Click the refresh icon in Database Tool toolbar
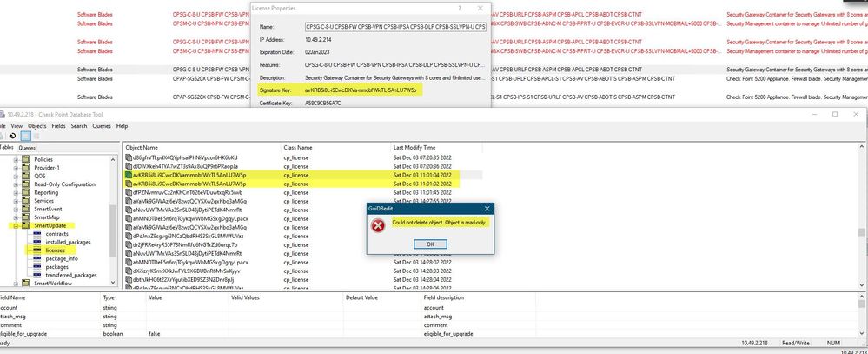 (12, 136)
